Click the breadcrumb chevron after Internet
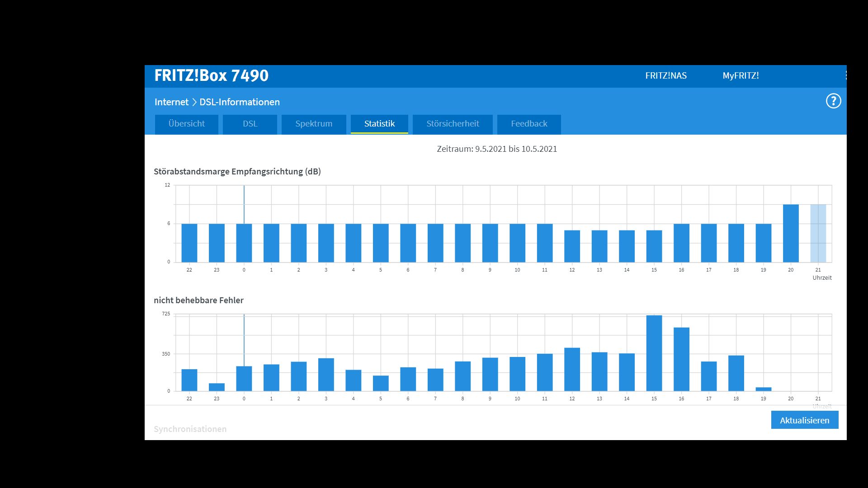 pyautogui.click(x=194, y=102)
